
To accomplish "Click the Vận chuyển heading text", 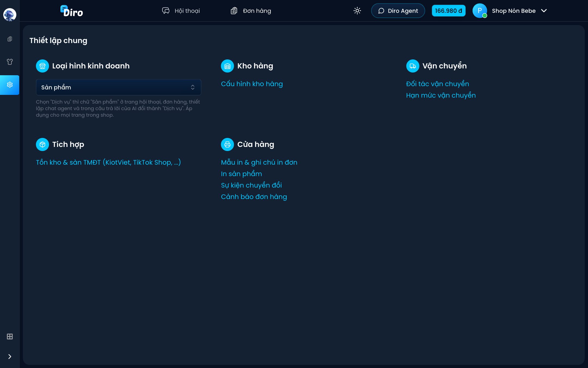I will coord(445,66).
